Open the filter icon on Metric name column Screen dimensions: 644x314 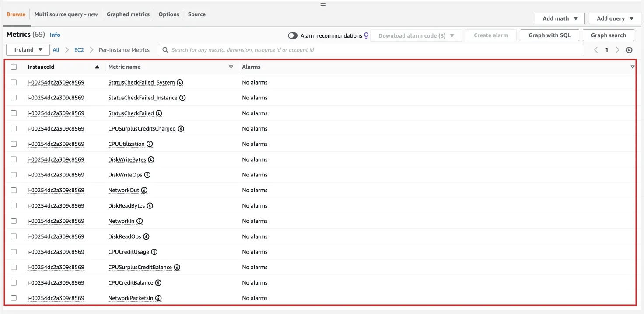pyautogui.click(x=231, y=67)
